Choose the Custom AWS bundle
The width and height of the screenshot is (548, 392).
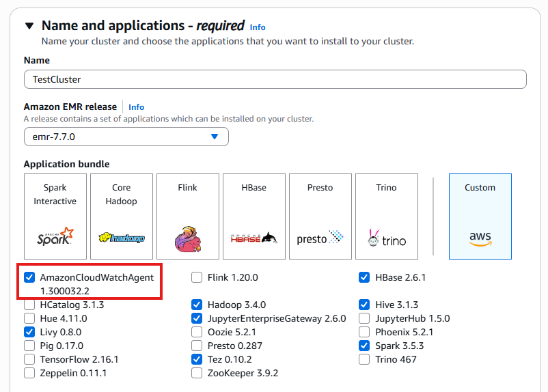pos(480,216)
